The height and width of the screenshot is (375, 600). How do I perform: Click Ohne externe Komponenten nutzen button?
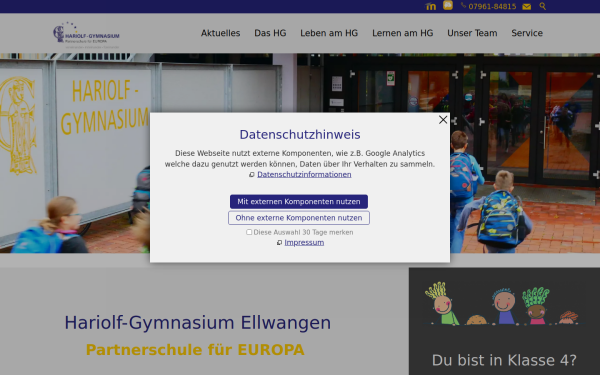click(299, 218)
